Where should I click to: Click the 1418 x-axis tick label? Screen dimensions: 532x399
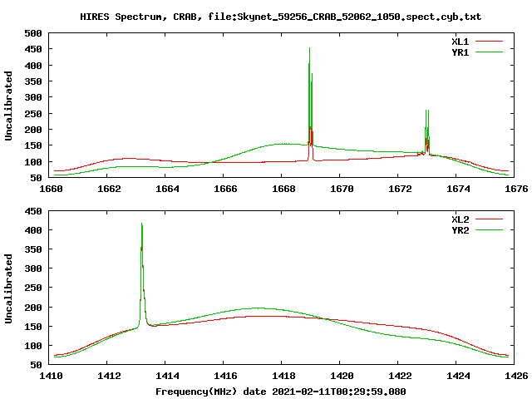pyautogui.click(x=283, y=376)
